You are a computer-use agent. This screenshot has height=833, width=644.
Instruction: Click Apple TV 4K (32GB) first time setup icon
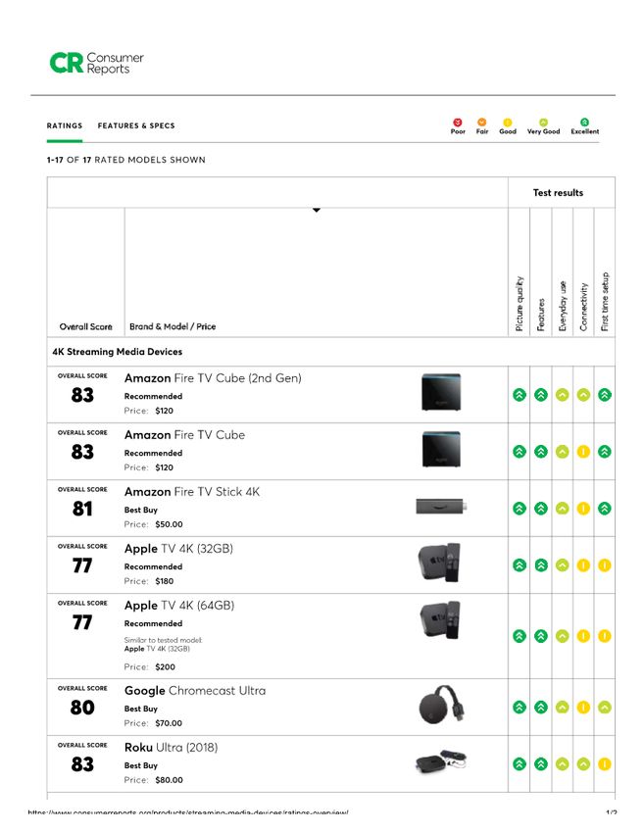click(605, 565)
